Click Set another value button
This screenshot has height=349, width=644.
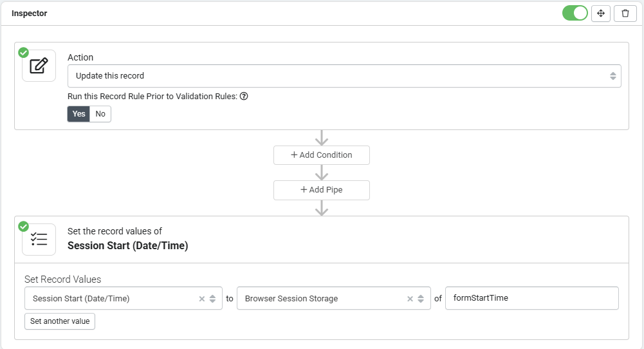pyautogui.click(x=60, y=321)
